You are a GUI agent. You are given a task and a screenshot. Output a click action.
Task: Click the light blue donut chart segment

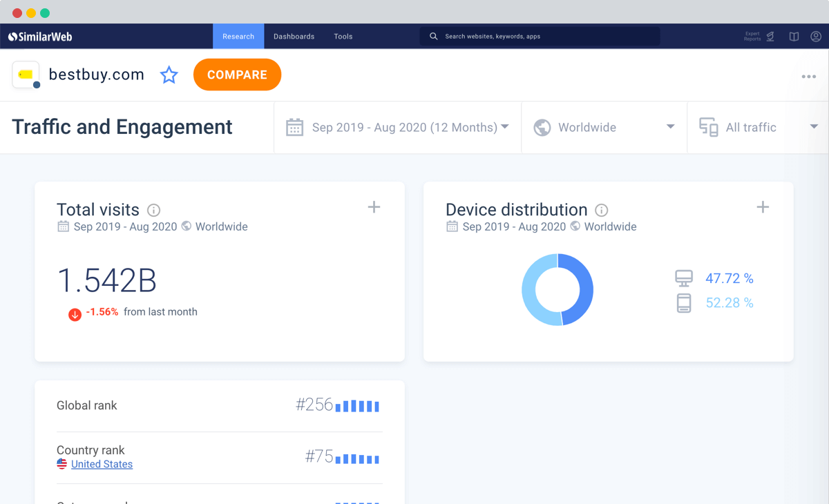(x=531, y=290)
